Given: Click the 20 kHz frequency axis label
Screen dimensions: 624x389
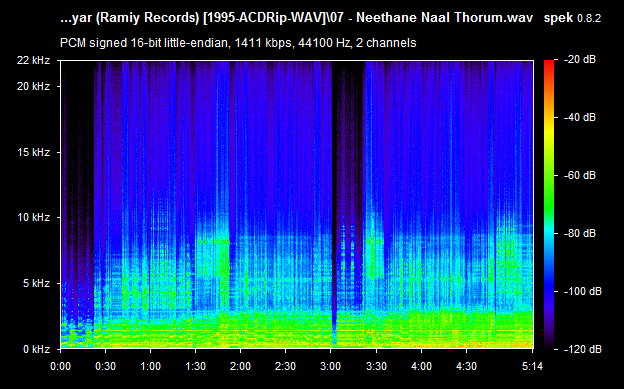Looking at the screenshot, I should click(33, 86).
